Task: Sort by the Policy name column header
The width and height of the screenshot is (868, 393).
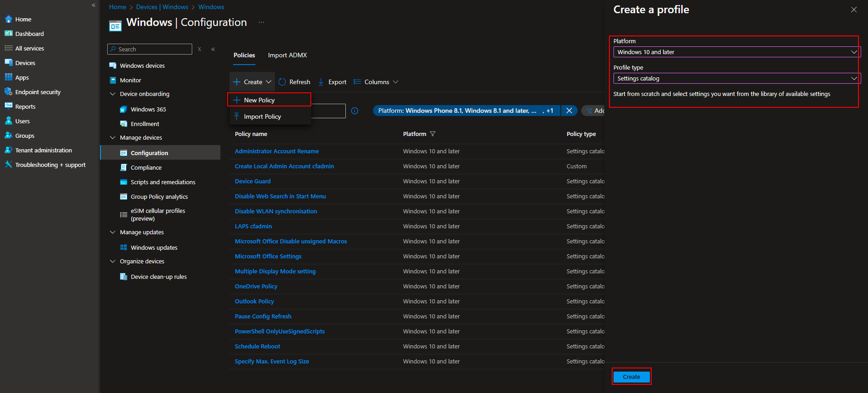Action: pos(251,134)
